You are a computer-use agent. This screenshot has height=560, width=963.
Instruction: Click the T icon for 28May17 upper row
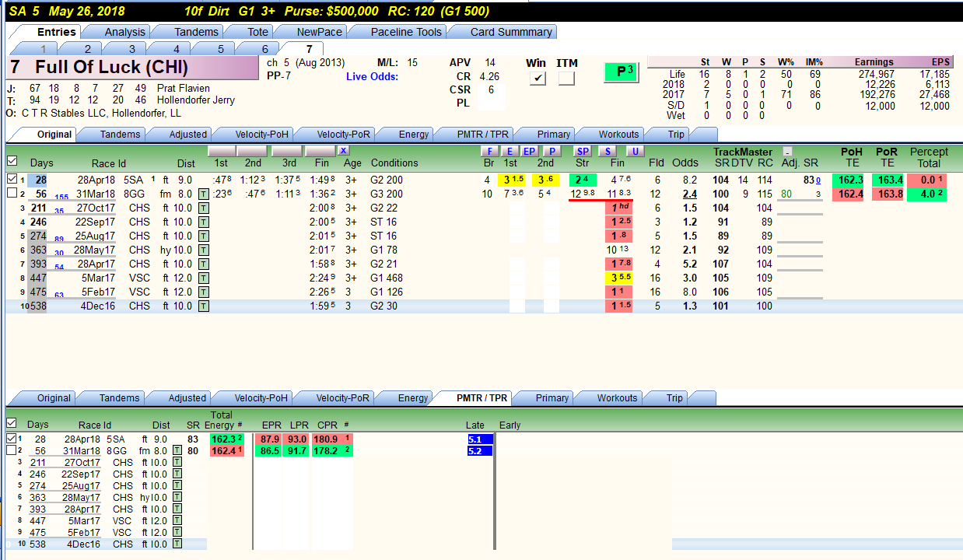[x=204, y=250]
